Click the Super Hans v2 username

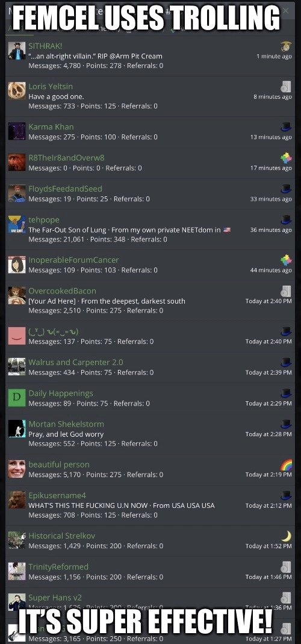tap(55, 598)
